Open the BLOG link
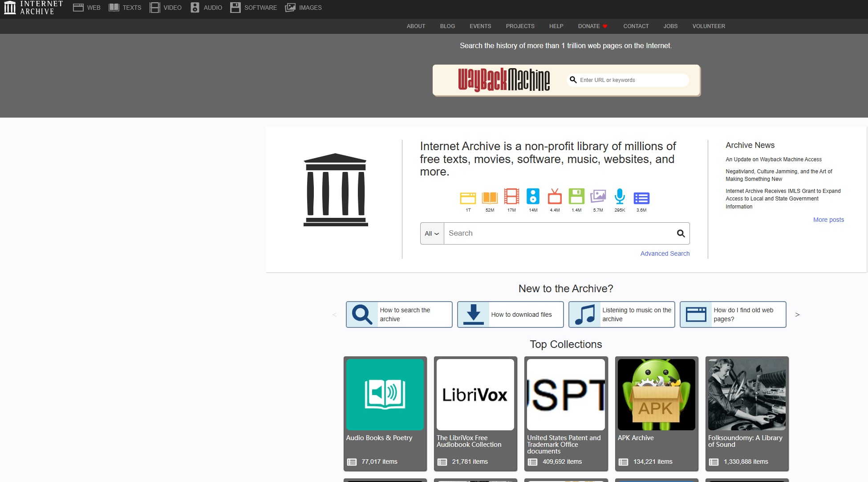The image size is (868, 482). click(x=447, y=26)
